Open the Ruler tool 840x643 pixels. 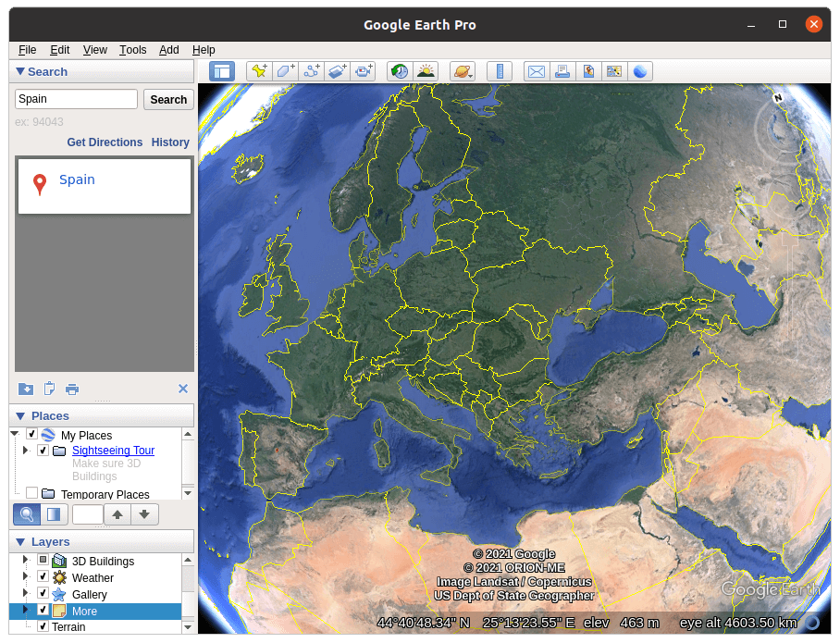click(500, 70)
